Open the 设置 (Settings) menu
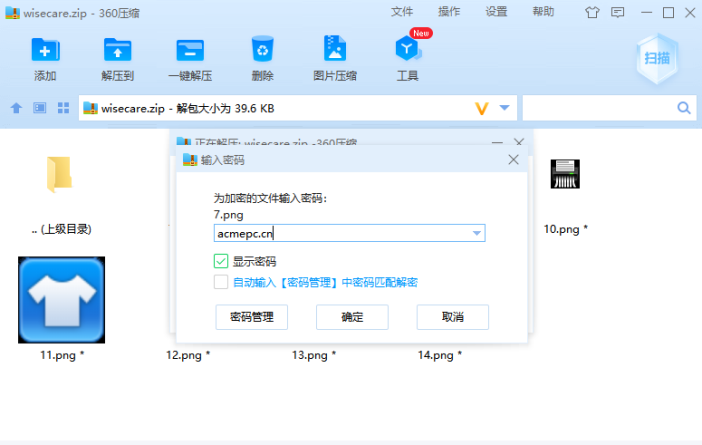Screen dimensions: 702x445 tap(496, 12)
